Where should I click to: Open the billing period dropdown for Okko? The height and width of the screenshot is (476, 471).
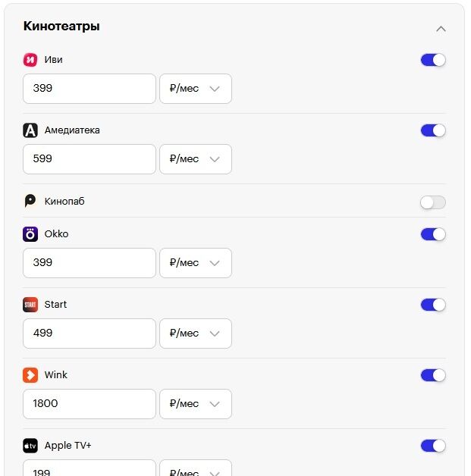[x=196, y=263]
